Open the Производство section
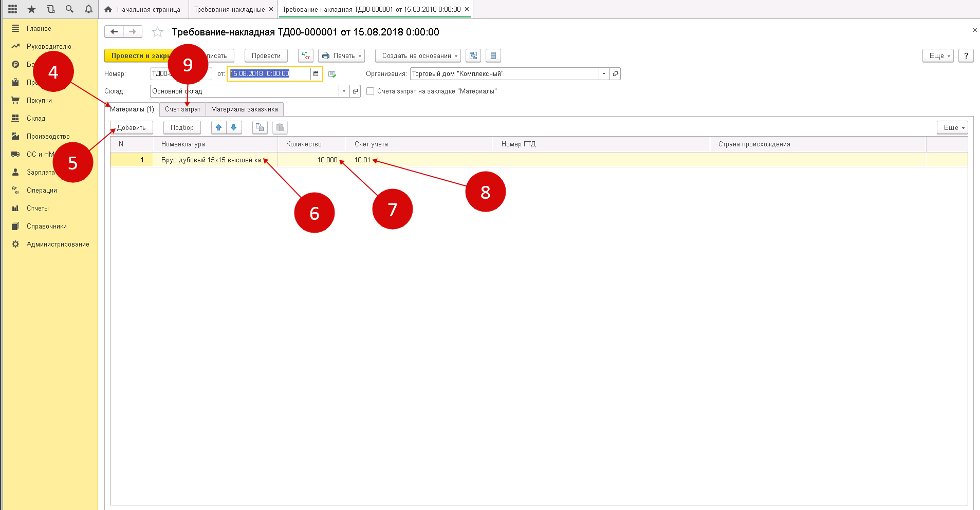Image resolution: width=980 pixels, height=510 pixels. (48, 137)
